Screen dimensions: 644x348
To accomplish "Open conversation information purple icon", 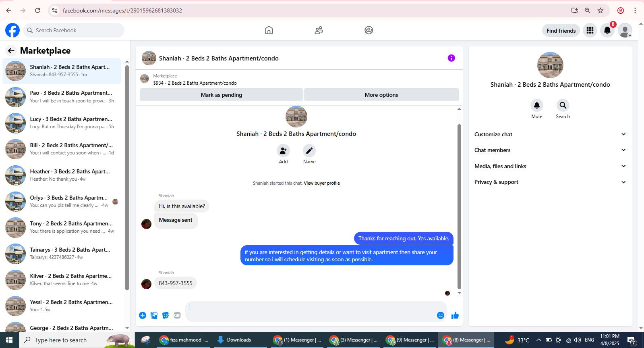I will (451, 58).
